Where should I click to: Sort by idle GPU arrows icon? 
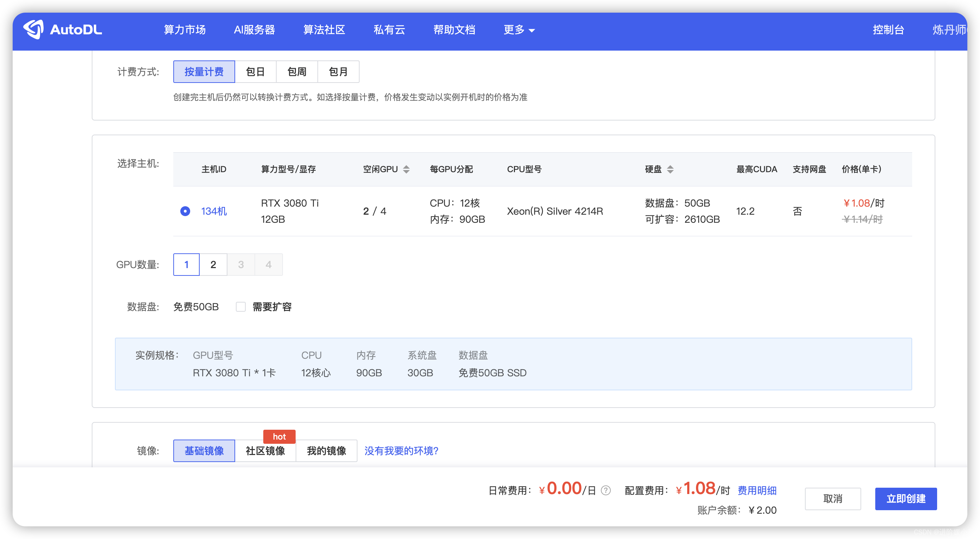coord(406,169)
